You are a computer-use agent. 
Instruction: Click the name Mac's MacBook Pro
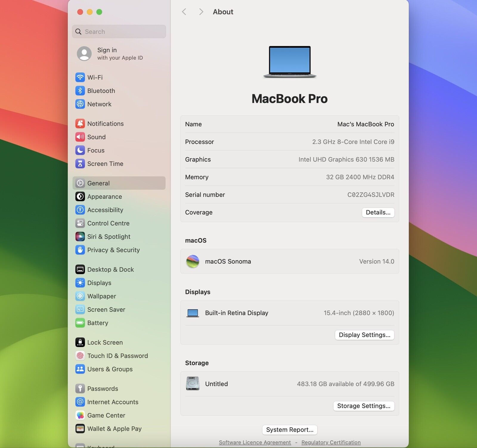click(366, 124)
